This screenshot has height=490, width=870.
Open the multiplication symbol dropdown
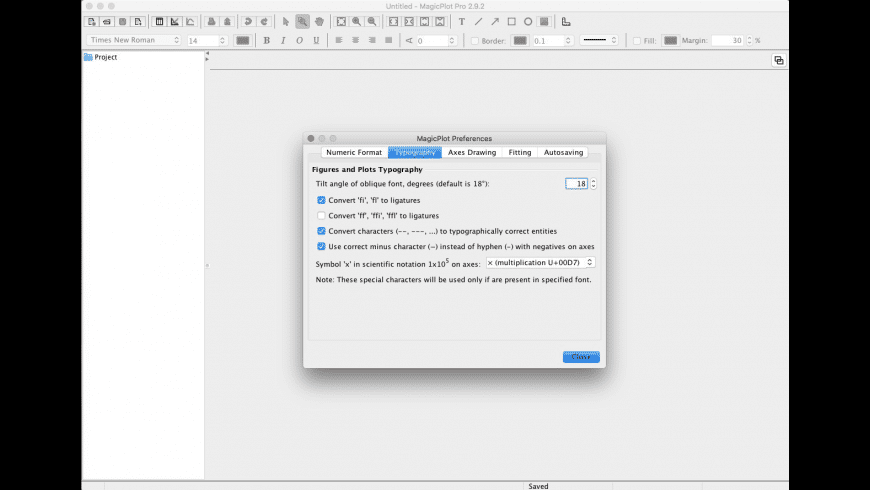pyautogui.click(x=540, y=262)
